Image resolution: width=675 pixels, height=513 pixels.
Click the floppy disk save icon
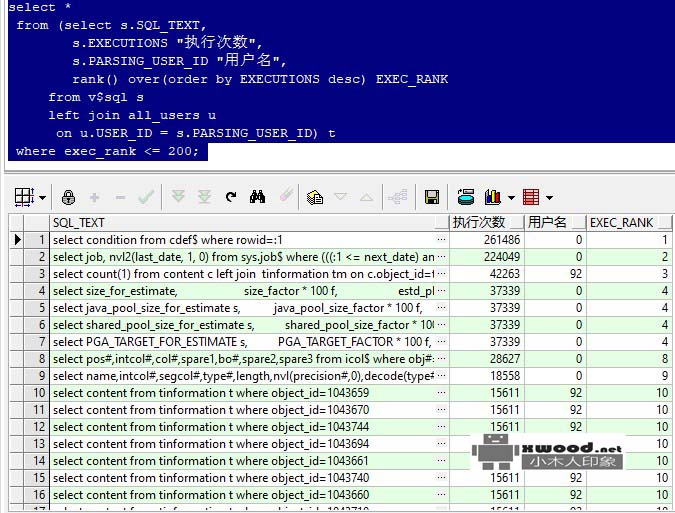[x=432, y=198]
